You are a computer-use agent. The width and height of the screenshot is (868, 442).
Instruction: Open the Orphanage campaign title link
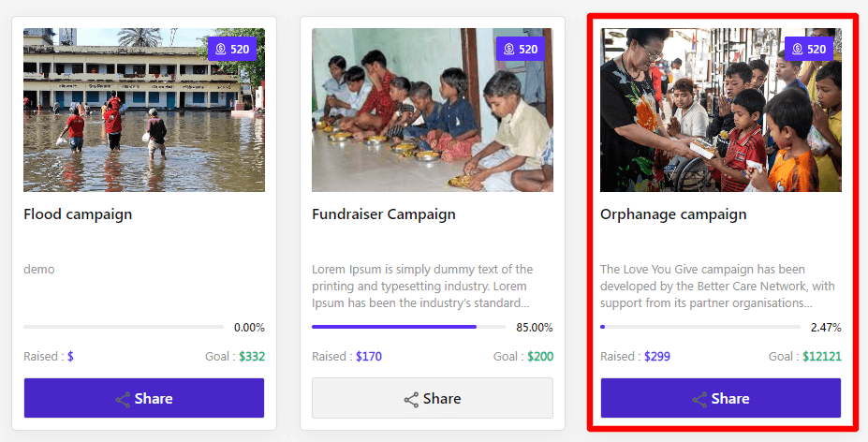(x=673, y=214)
